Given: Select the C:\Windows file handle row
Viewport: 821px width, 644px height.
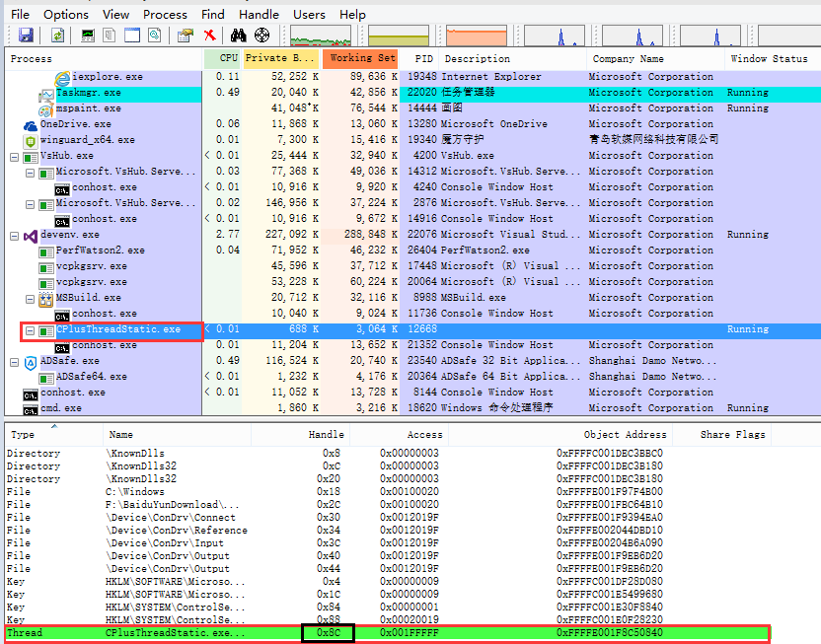Looking at the screenshot, I should (x=388, y=492).
